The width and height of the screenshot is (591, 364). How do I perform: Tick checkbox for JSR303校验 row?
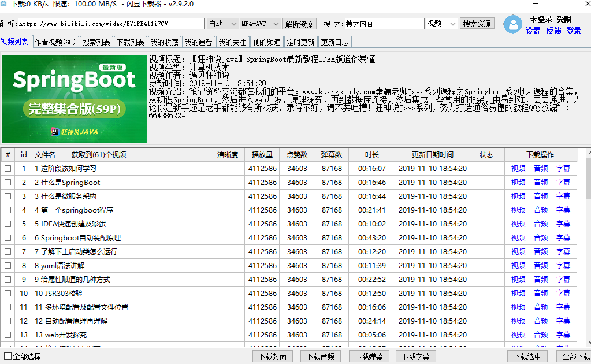click(8, 293)
